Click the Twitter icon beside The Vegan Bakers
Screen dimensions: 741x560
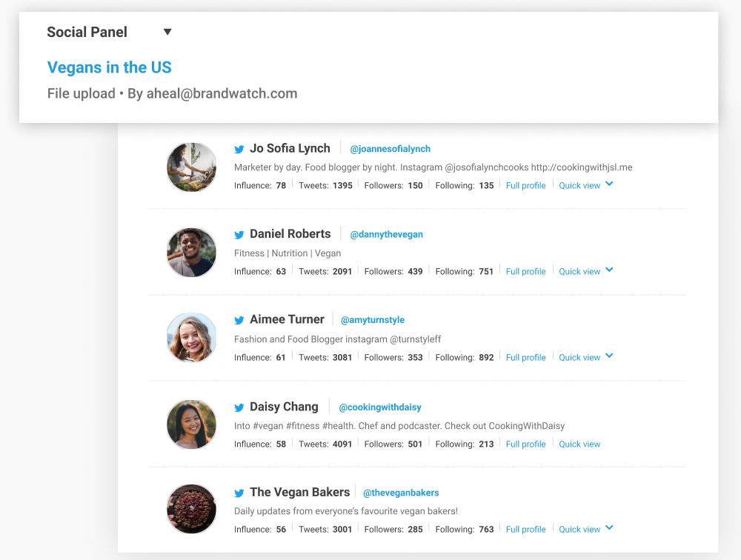point(239,493)
